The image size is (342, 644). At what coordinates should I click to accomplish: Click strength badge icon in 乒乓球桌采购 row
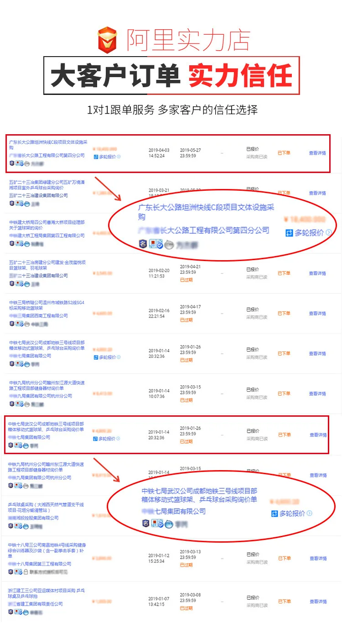(11, 526)
